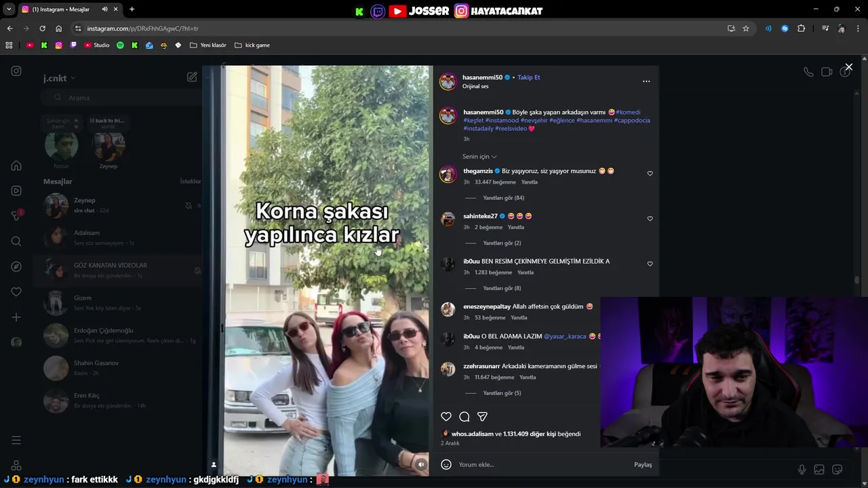Open the whos.adalisam profile link in likes

472,434
